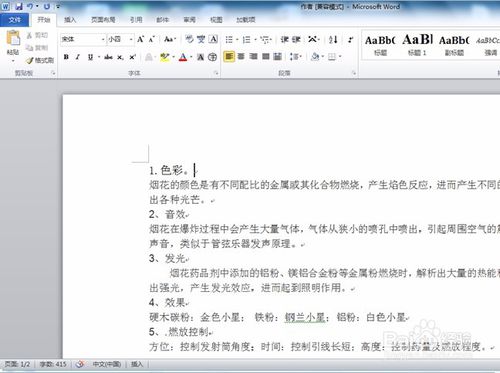Switch to the 插入 (Insert) tab
500x373 pixels.
click(70, 20)
